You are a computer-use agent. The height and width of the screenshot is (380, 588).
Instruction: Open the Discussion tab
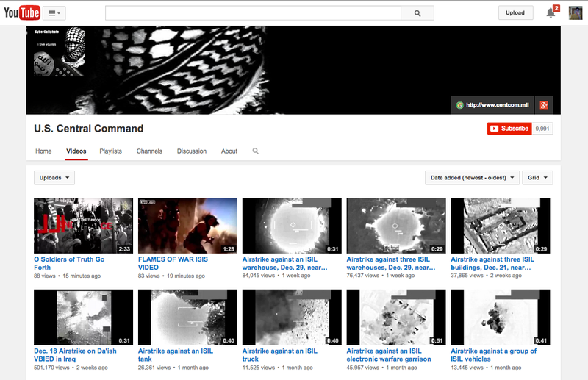192,151
